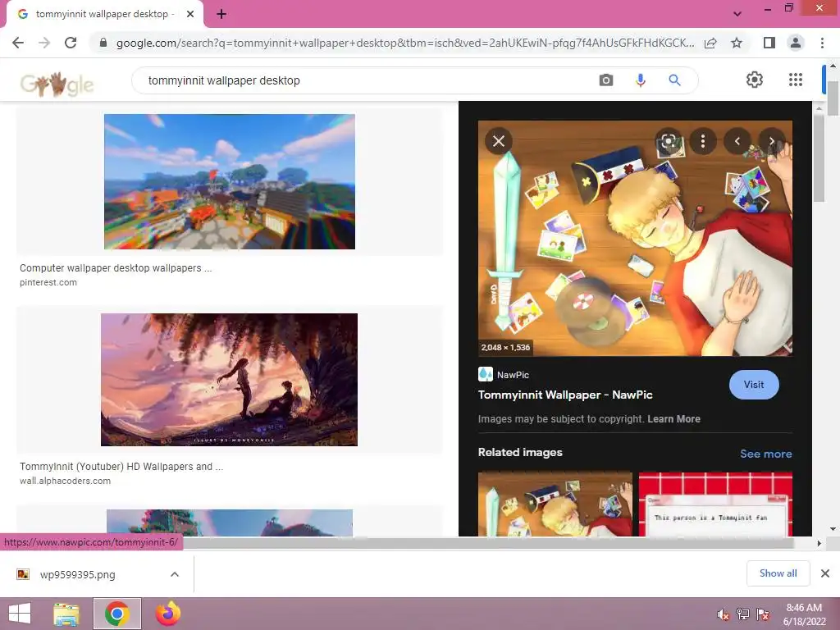This screenshot has width=840, height=630.
Task: Open the Chrome side panel
Action: 769,43
